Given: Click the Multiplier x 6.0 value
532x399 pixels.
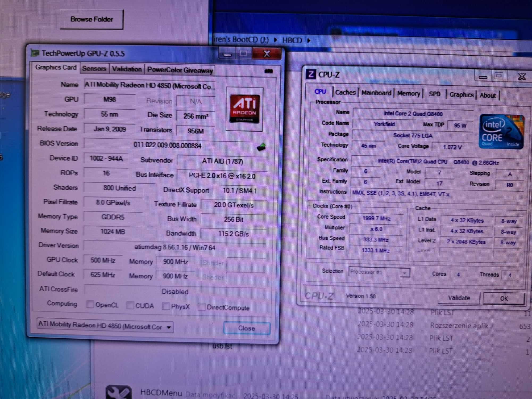Looking at the screenshot, I should [376, 229].
